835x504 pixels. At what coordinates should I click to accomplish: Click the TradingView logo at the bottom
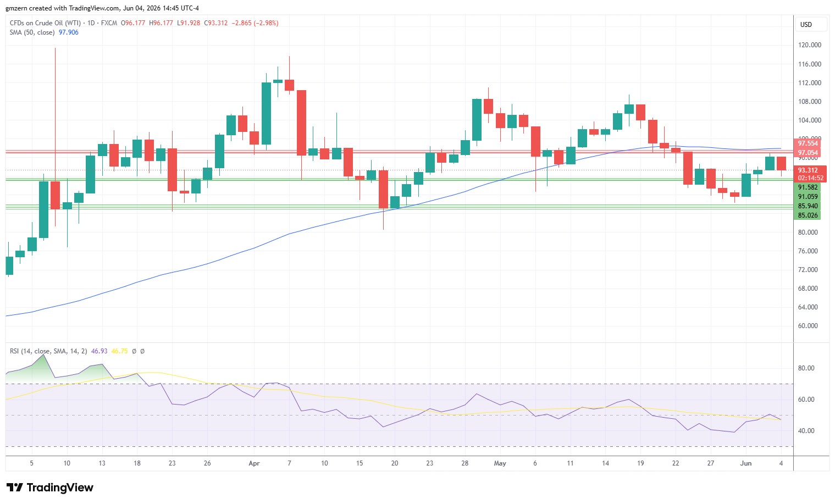[x=49, y=488]
